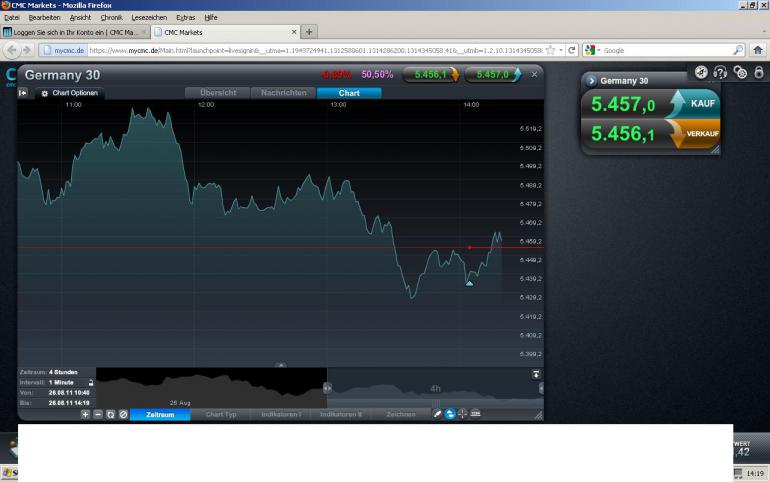The image size is (770, 482).
Task: Open the compass navigation icon
Action: 701,73
